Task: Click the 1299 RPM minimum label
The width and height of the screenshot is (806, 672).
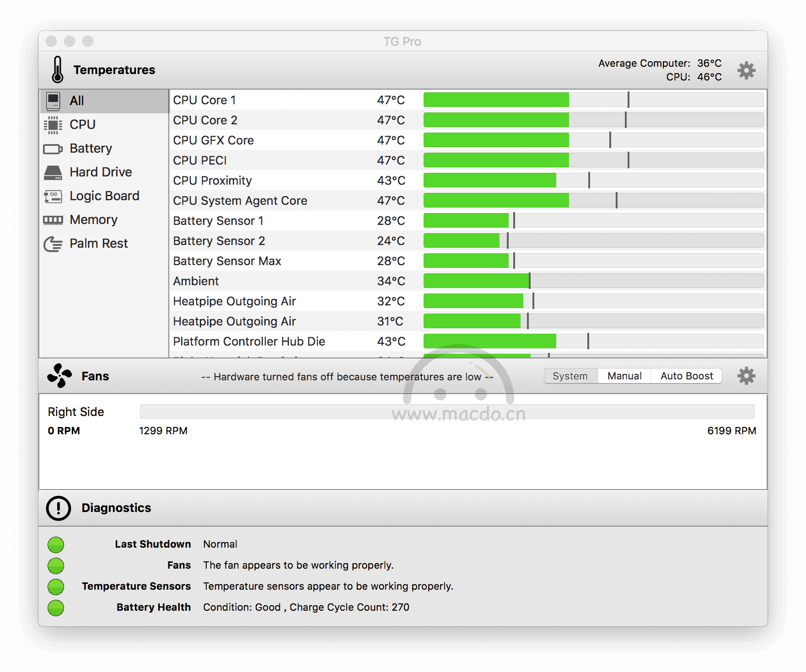Action: [163, 431]
